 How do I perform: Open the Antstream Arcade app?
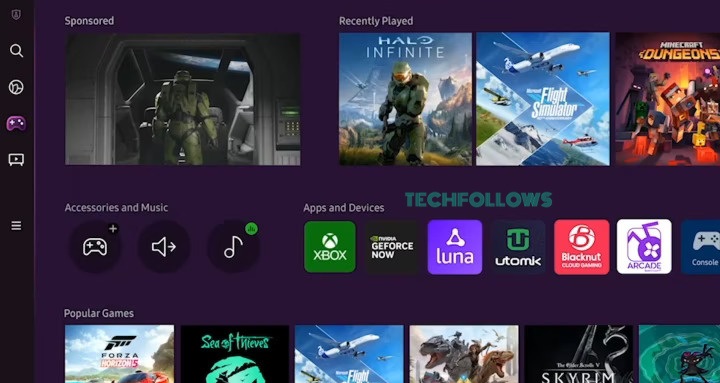[644, 247]
